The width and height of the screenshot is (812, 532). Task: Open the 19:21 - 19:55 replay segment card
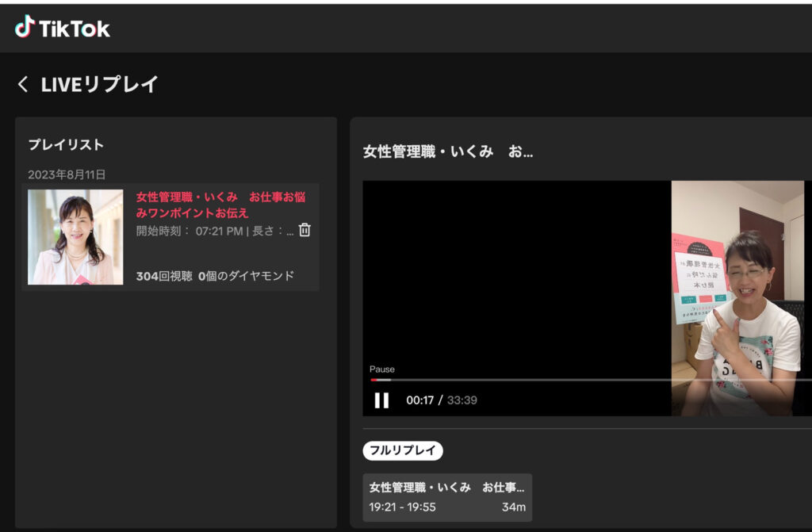click(447, 498)
